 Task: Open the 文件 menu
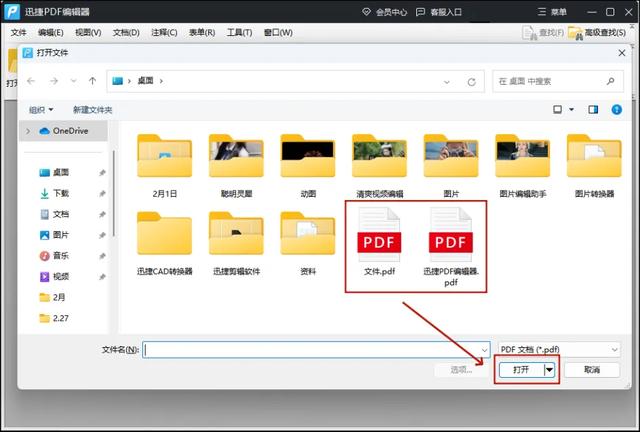pos(18,33)
